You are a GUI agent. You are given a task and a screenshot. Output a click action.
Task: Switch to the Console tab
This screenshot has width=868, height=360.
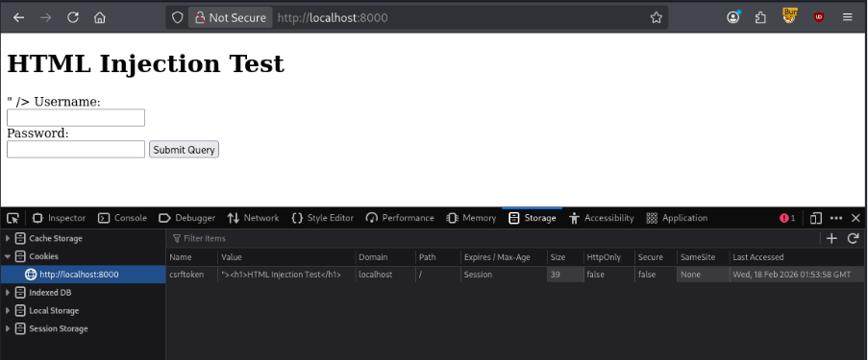pyautogui.click(x=122, y=218)
